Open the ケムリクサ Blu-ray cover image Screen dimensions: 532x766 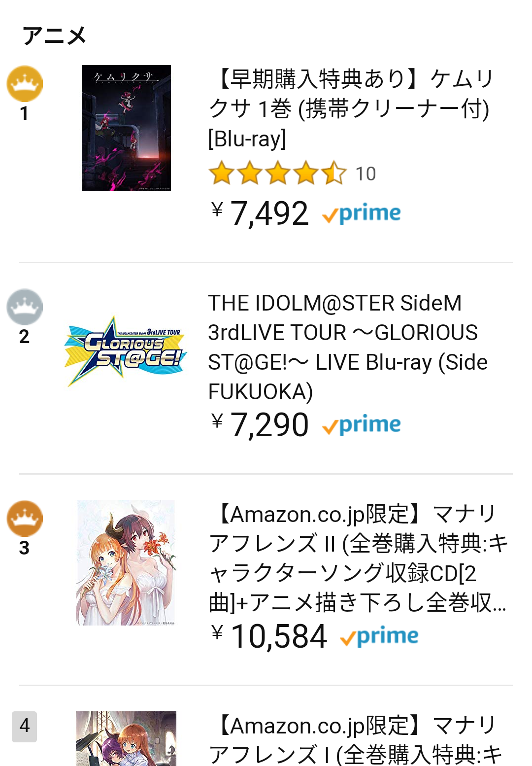126,128
